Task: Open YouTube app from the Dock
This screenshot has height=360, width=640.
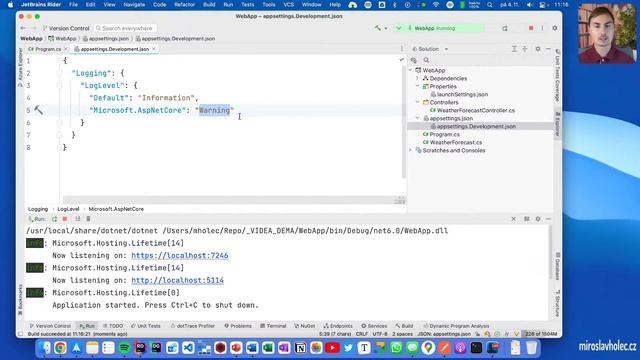Action: pos(332,348)
